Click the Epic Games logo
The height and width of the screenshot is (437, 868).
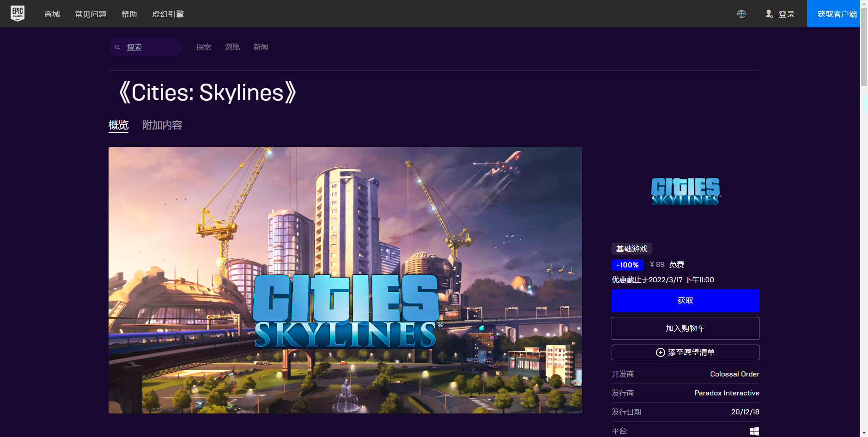pos(18,13)
